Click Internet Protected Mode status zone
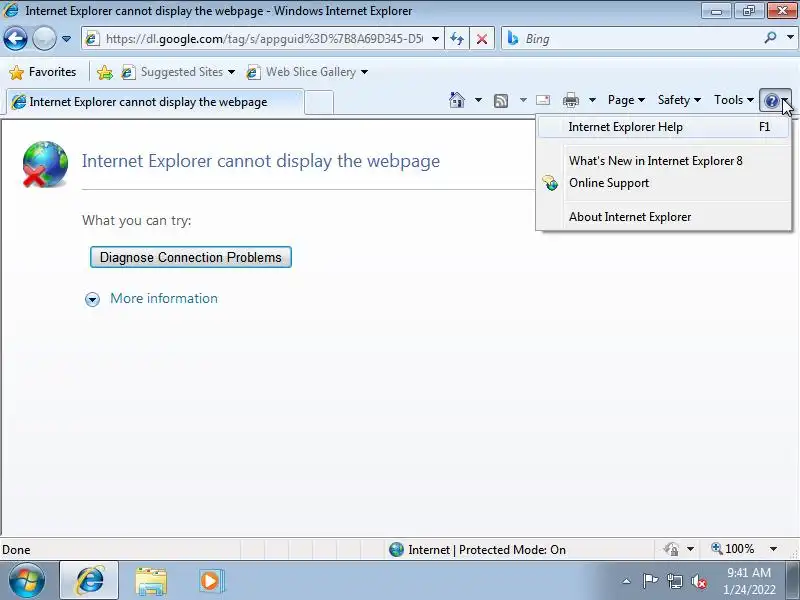Image resolution: width=800 pixels, height=600 pixels. coord(477,549)
